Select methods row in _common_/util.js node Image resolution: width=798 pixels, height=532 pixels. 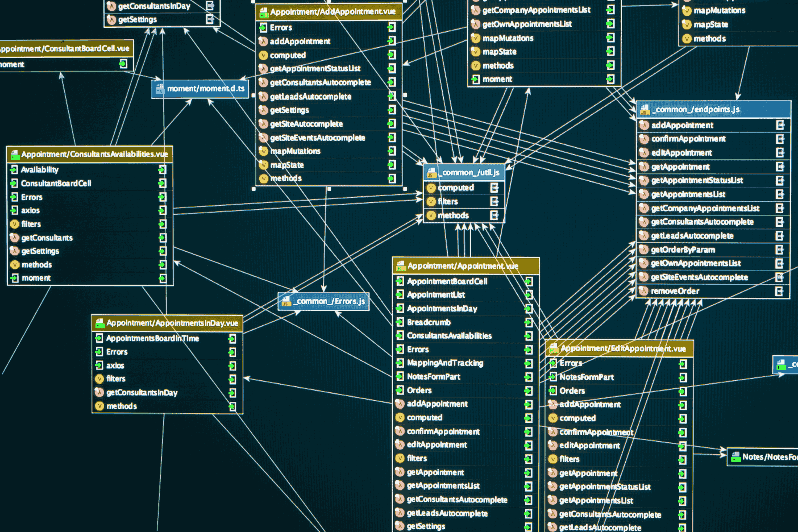[453, 215]
